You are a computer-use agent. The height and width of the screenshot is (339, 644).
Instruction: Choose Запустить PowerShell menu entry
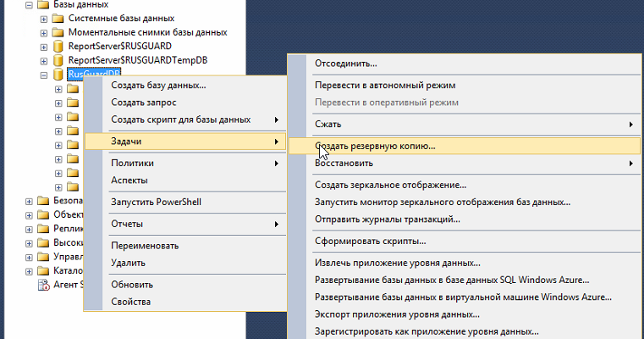156,203
